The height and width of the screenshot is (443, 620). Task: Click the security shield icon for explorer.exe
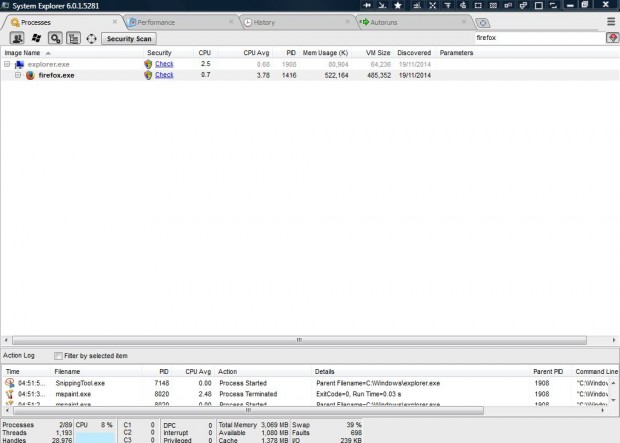[148, 64]
